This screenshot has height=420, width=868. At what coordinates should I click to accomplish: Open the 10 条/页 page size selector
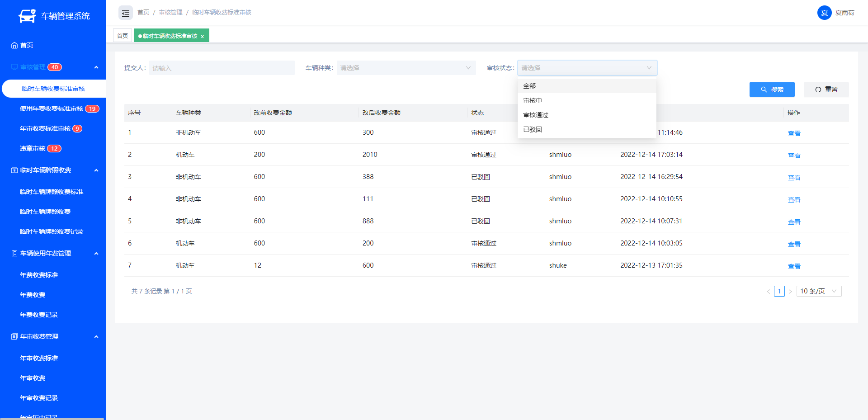819,291
